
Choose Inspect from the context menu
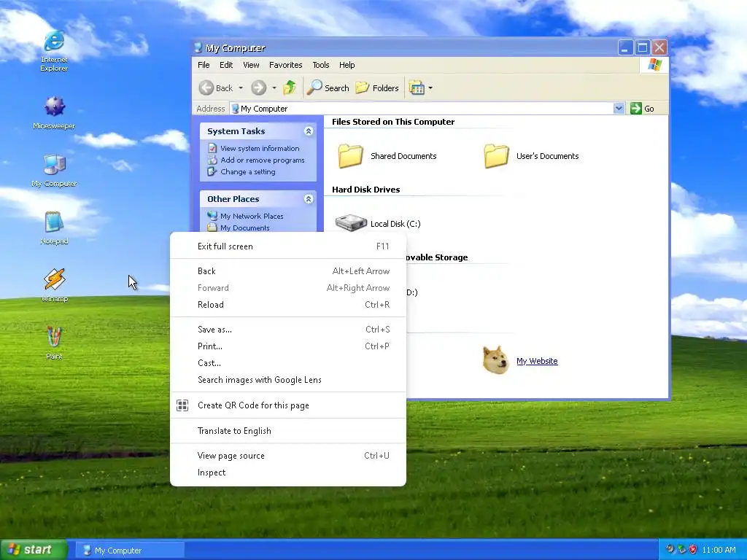click(288, 472)
